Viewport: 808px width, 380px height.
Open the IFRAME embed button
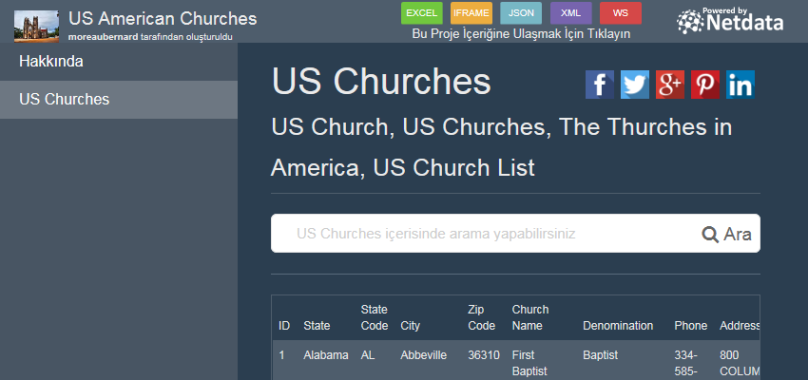coord(471,13)
